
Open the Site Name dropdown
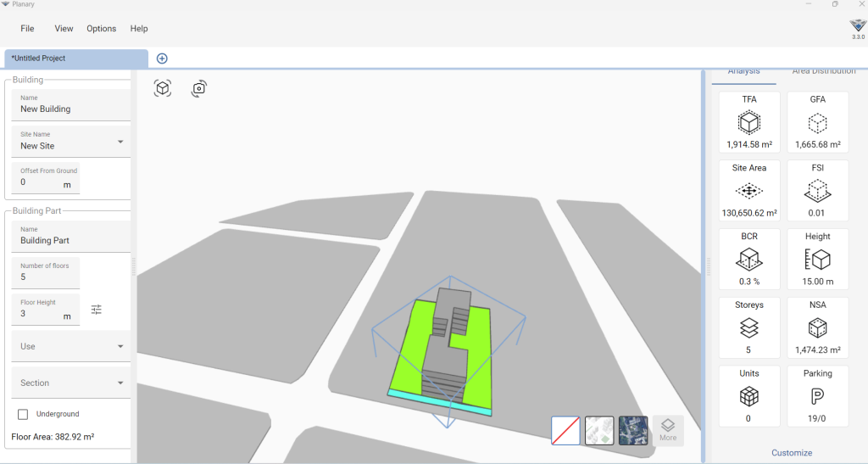[71, 142]
